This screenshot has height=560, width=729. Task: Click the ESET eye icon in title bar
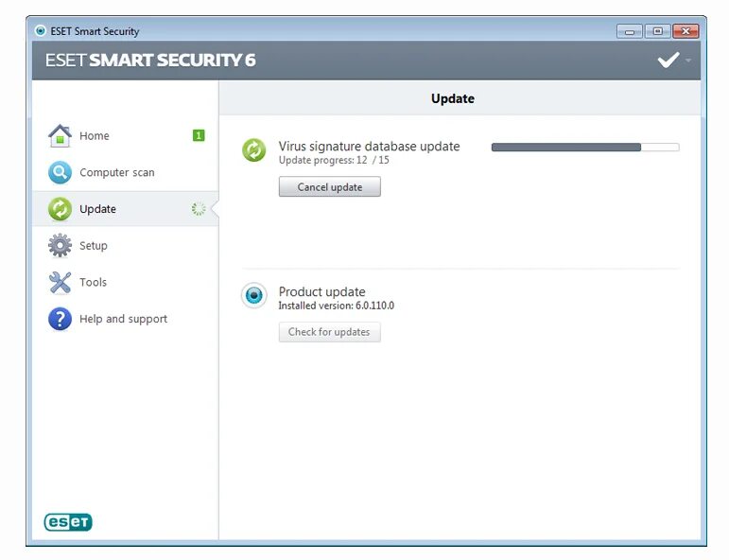pyautogui.click(x=41, y=30)
